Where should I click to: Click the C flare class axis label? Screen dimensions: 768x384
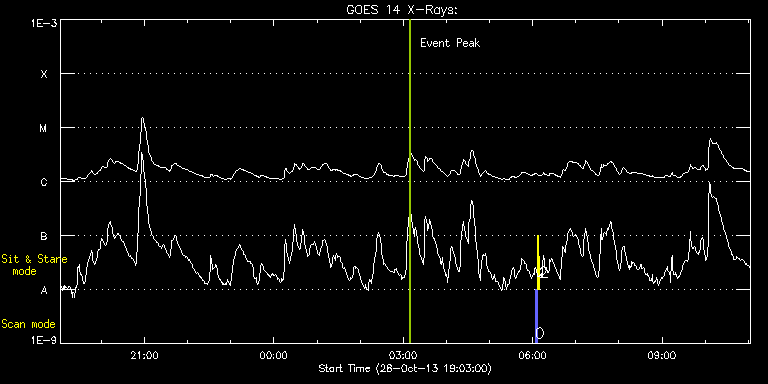(x=44, y=182)
